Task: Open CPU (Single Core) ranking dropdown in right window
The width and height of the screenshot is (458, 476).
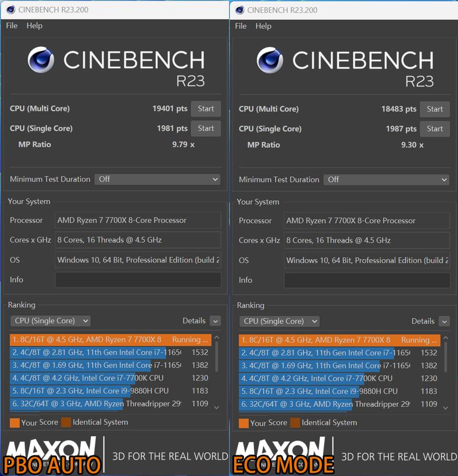Action: pos(280,321)
